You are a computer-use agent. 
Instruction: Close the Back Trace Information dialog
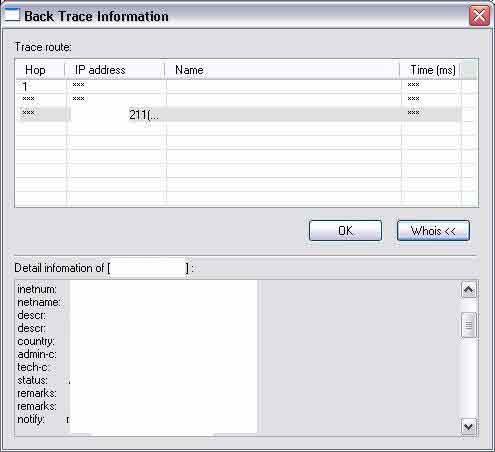[x=479, y=16]
